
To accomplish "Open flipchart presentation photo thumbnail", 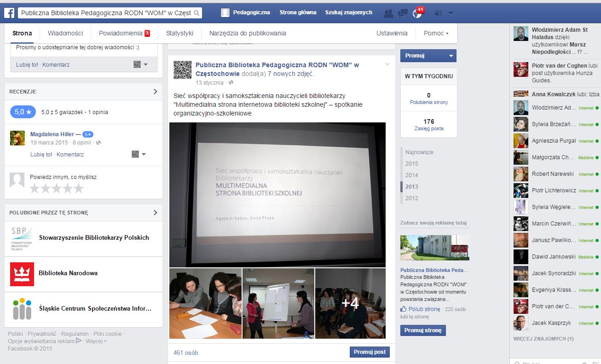I will coord(278,303).
